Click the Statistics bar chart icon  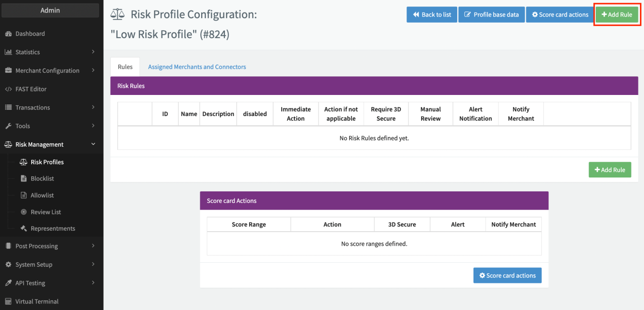[x=8, y=52]
